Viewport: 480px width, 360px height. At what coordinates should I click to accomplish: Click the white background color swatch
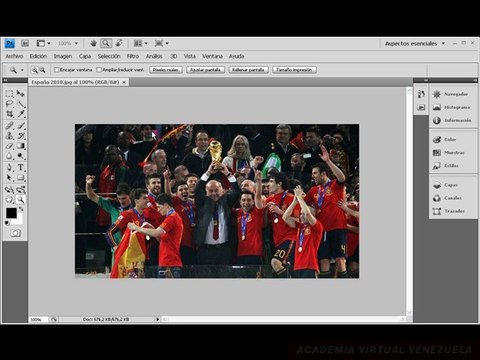[x=19, y=221]
